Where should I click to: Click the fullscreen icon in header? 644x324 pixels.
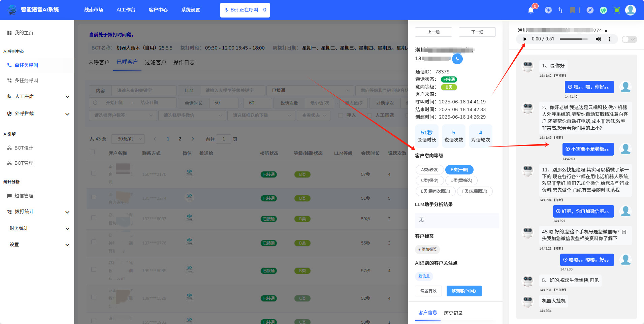click(x=617, y=10)
